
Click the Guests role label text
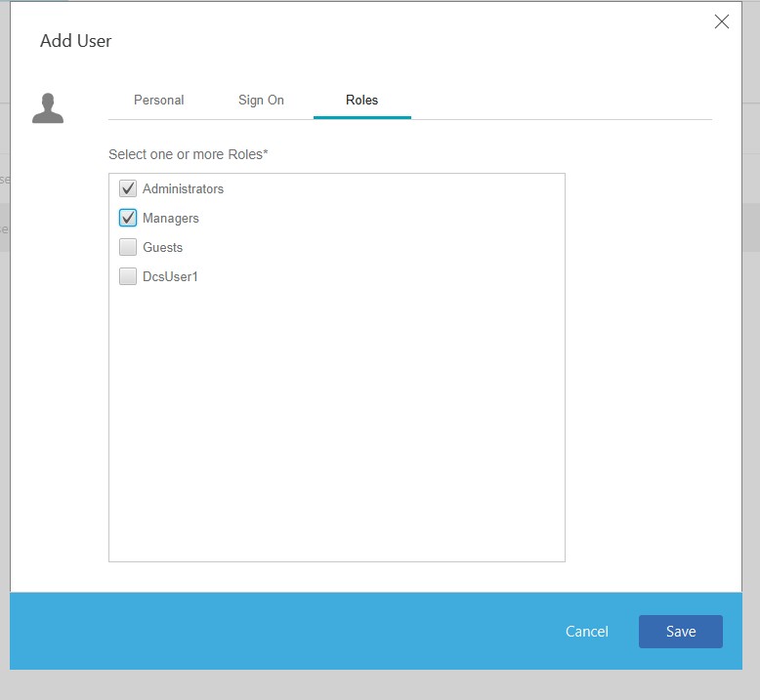(162, 247)
